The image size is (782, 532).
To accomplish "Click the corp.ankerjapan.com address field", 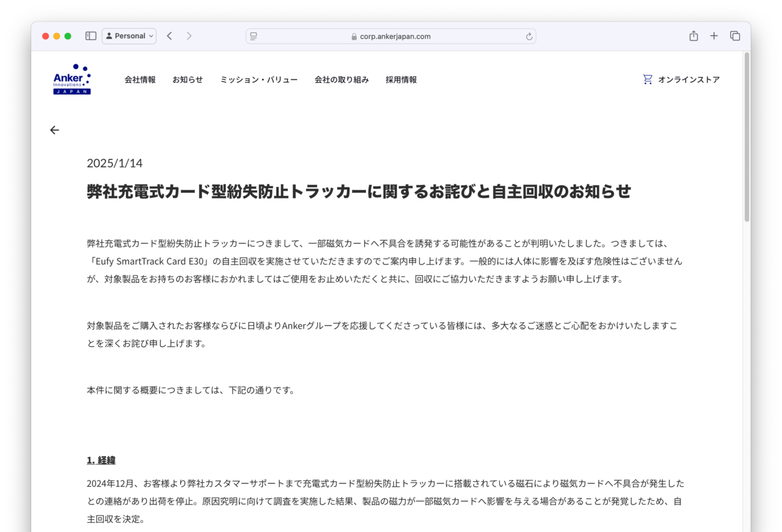I will (391, 36).
